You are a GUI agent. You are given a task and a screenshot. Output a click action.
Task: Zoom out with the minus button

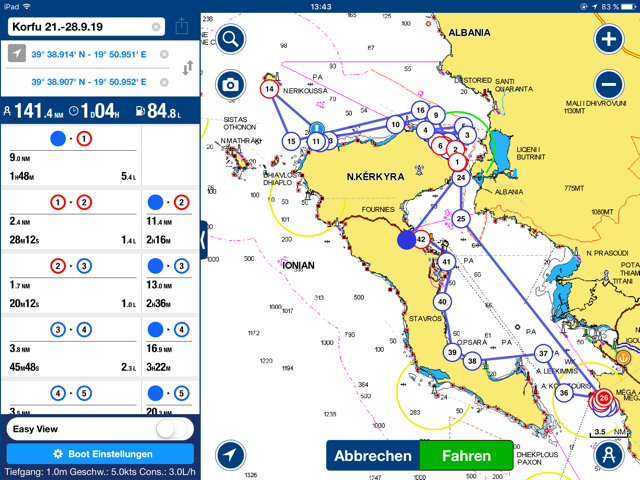(x=608, y=85)
